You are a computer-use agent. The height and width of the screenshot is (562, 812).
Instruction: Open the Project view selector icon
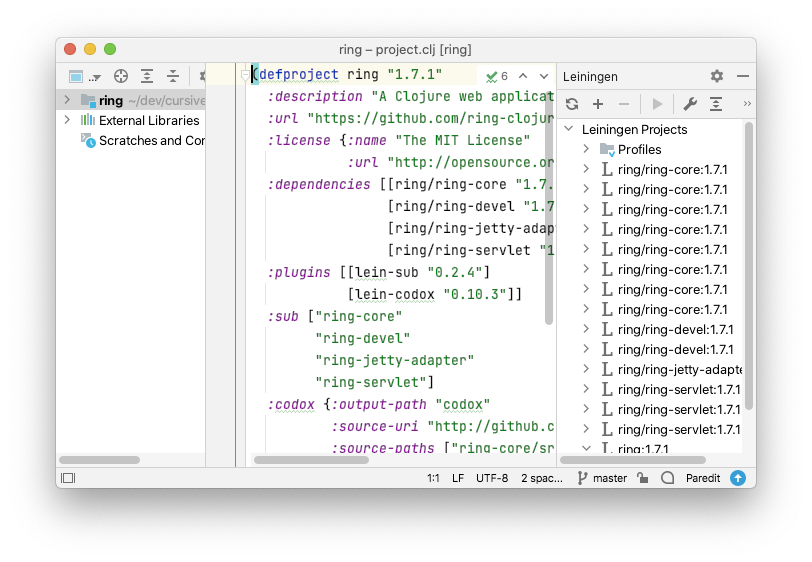click(76, 77)
